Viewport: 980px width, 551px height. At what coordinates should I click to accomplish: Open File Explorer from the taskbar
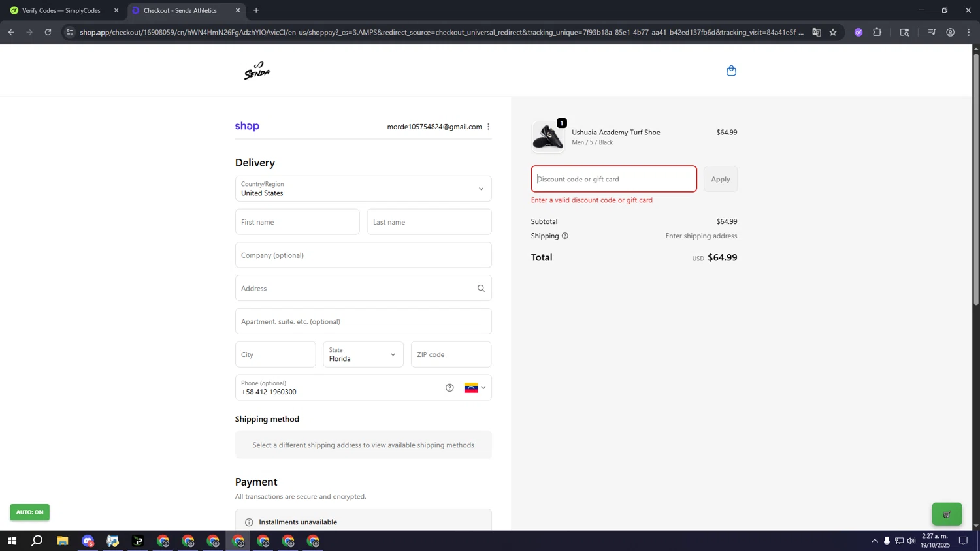click(63, 541)
